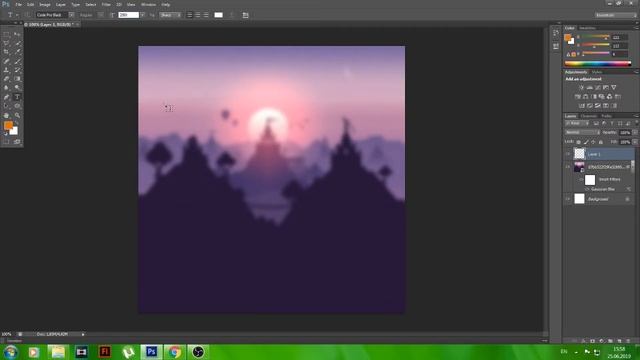Open layer blend mode dropdown Normal
640x360 pixels.
pos(582,133)
